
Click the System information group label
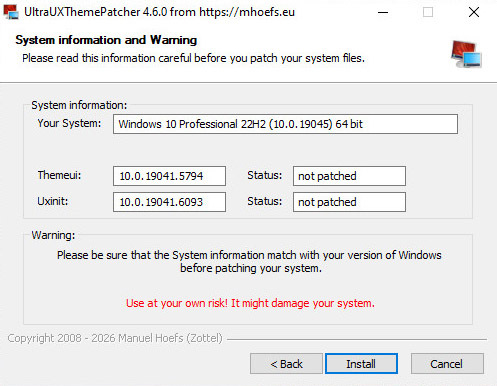[79, 105]
